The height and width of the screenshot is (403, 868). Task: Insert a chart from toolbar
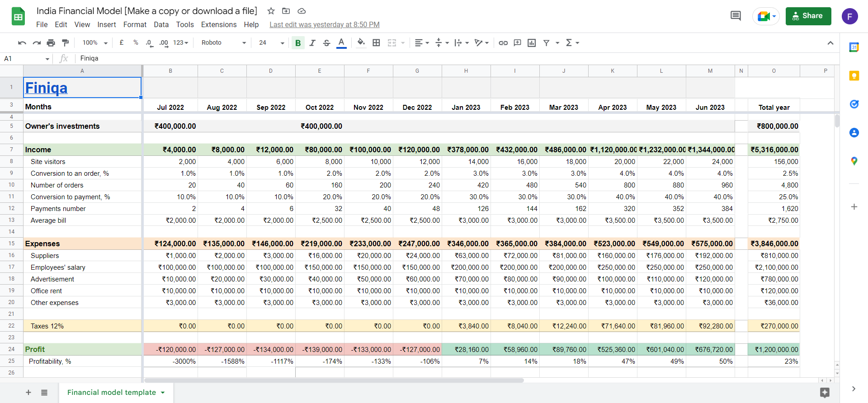[x=532, y=43]
